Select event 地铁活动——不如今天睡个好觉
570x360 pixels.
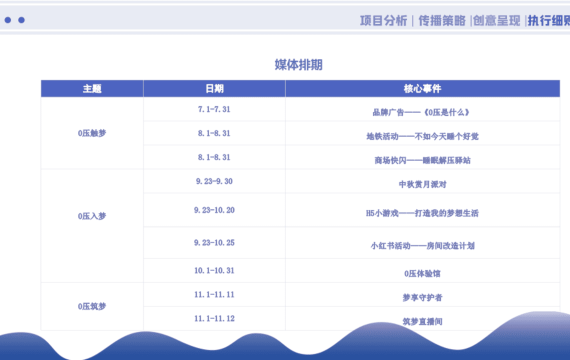[422, 136]
